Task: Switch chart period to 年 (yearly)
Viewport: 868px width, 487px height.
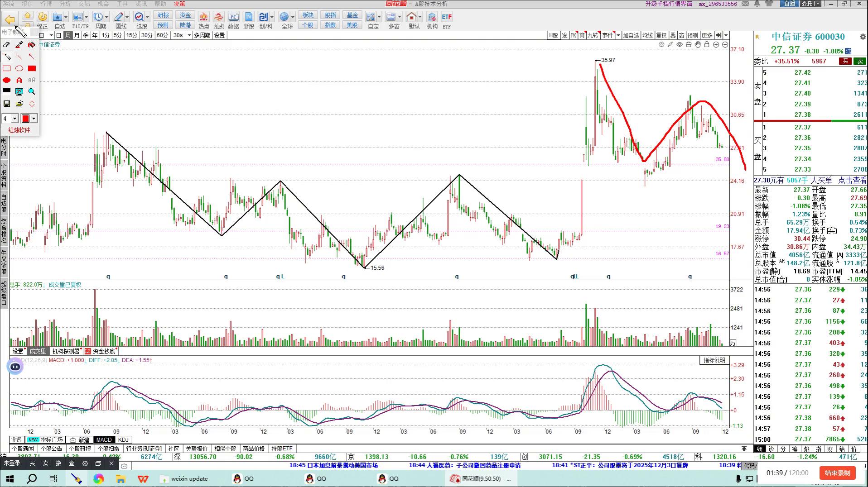Action: pyautogui.click(x=95, y=35)
